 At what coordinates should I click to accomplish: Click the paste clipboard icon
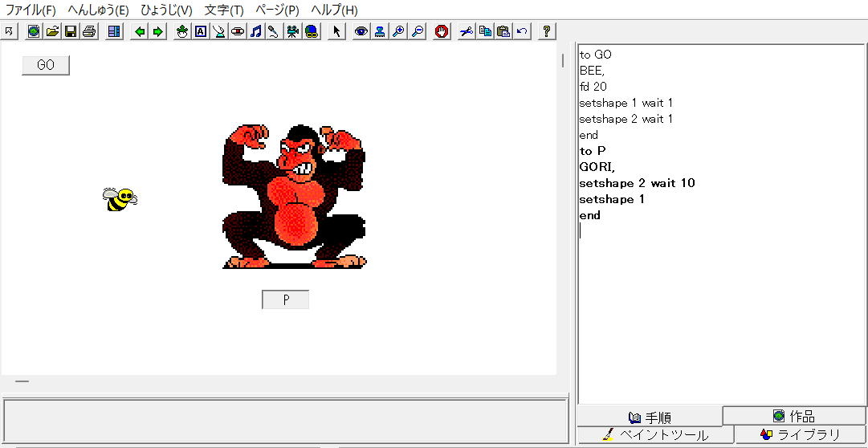503,31
